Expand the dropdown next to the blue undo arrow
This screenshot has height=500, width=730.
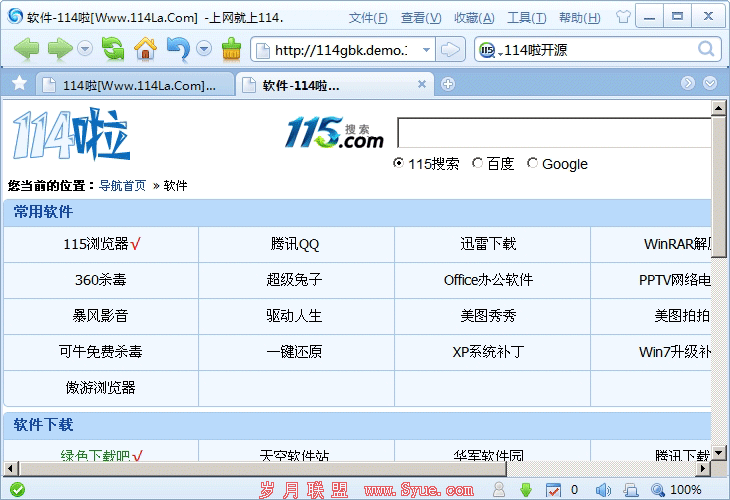coord(204,48)
